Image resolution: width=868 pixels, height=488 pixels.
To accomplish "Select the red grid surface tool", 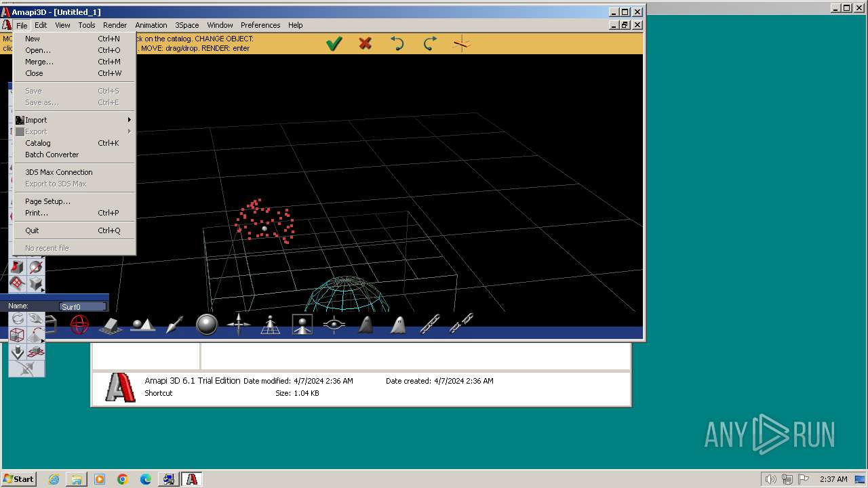I will pos(18,283).
